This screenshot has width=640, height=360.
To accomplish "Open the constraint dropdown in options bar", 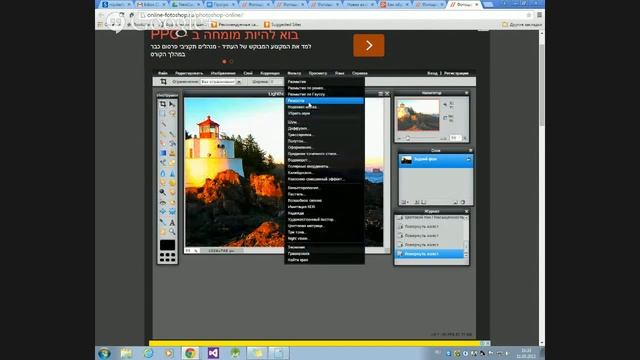I will (x=221, y=82).
